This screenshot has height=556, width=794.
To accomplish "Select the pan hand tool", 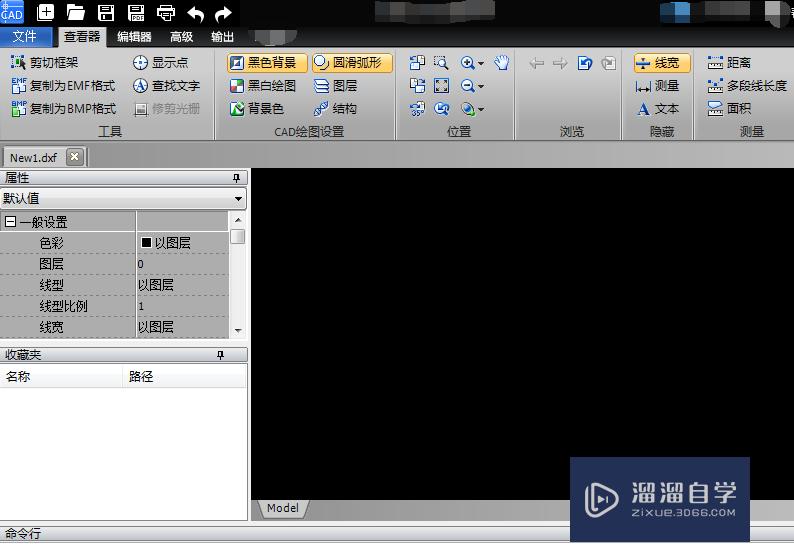I will (502, 63).
